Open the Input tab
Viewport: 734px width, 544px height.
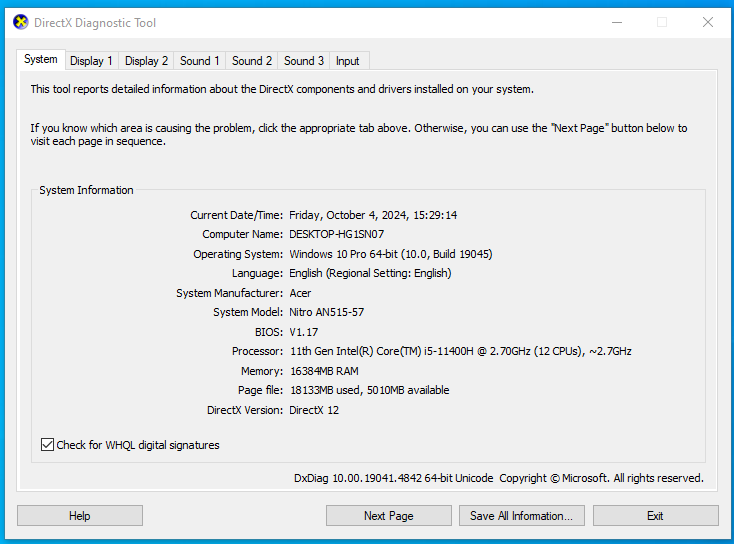pos(347,61)
